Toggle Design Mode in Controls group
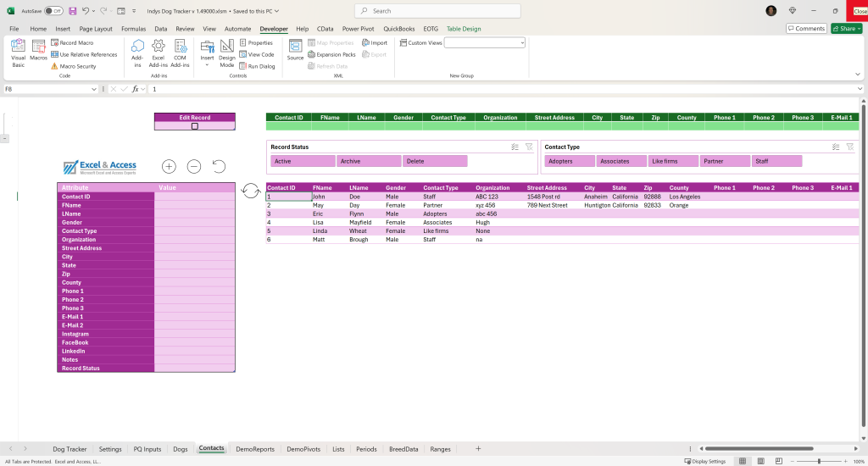Image resolution: width=868 pixels, height=466 pixels. coord(227,53)
